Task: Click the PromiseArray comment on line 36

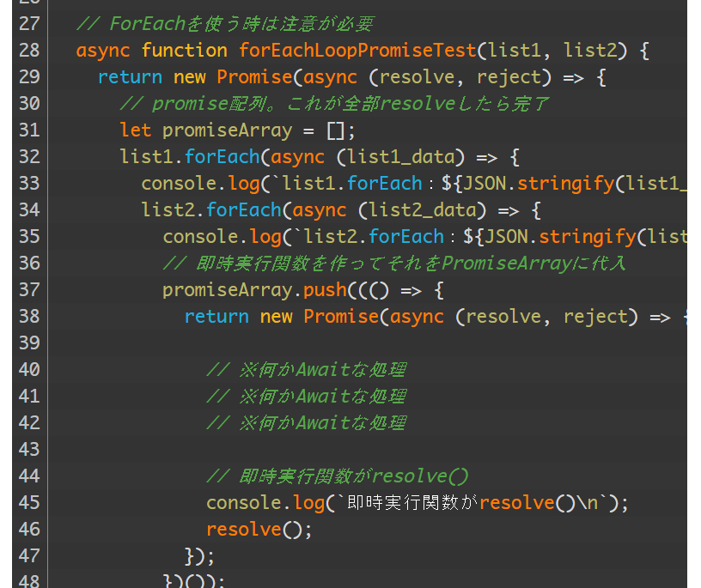Action: [x=394, y=264]
